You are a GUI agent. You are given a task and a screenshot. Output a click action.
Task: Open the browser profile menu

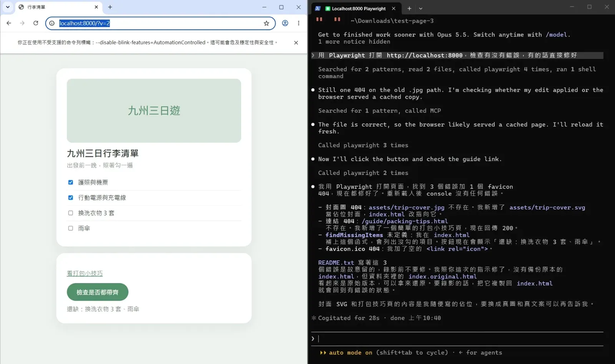(285, 23)
